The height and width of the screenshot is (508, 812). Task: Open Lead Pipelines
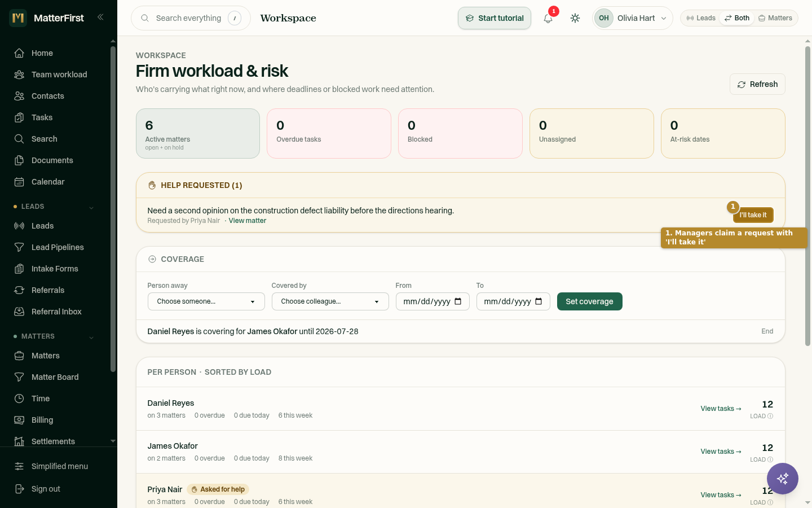(56, 247)
